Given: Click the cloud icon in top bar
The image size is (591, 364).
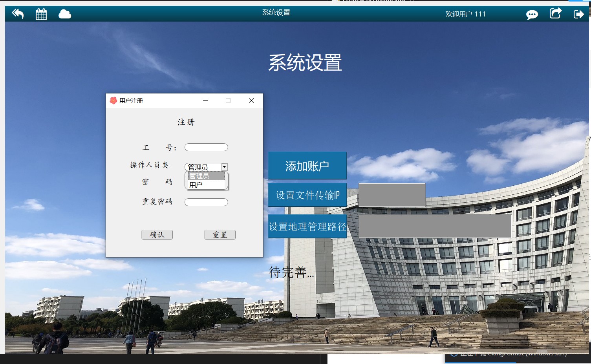Looking at the screenshot, I should 65,14.
